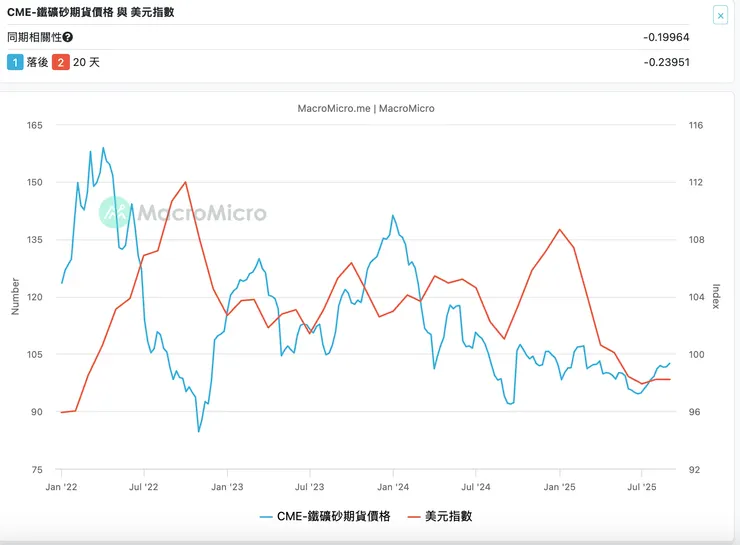Screen dimensions: 740x545
Task: Click the right axis title Index
Action: (x=716, y=296)
